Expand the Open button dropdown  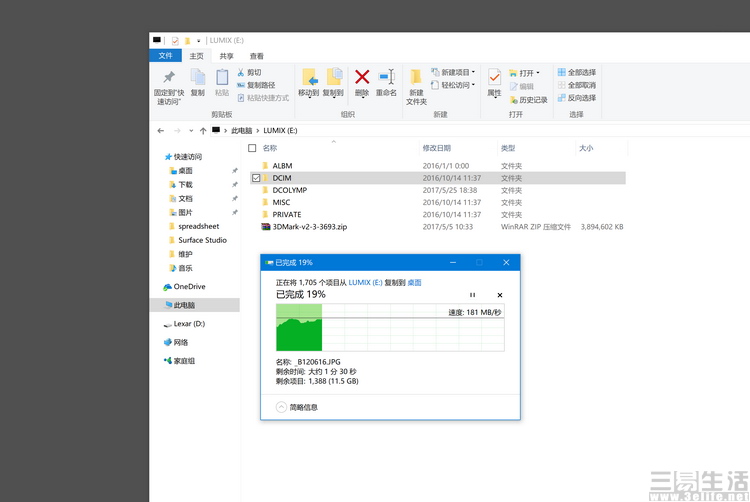point(538,73)
